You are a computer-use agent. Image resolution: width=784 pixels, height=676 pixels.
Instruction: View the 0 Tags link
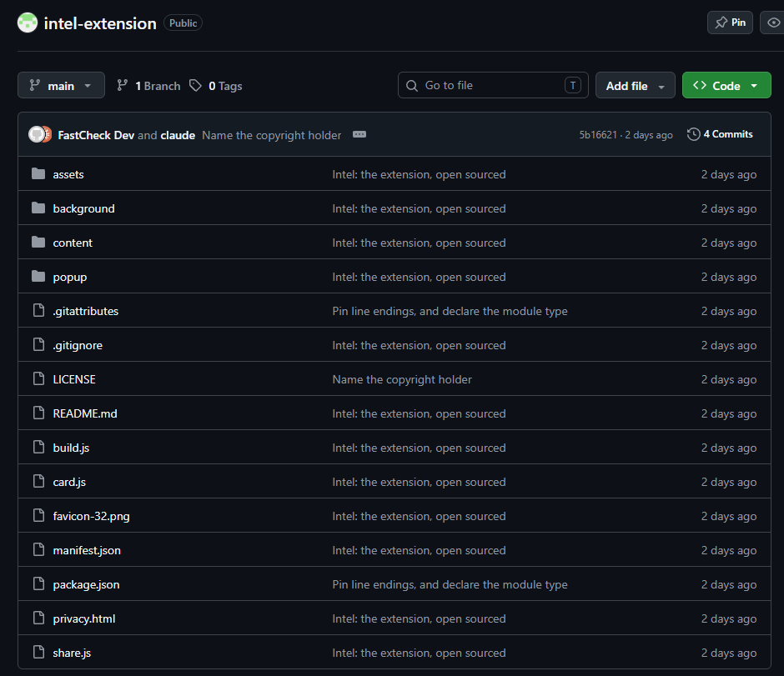(x=215, y=86)
